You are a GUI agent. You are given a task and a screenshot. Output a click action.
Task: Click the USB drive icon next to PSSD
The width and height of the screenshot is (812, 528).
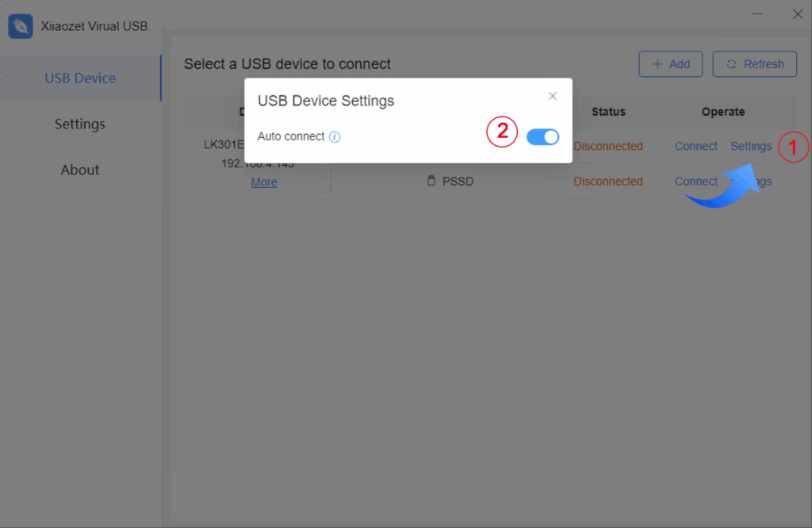pyautogui.click(x=431, y=182)
